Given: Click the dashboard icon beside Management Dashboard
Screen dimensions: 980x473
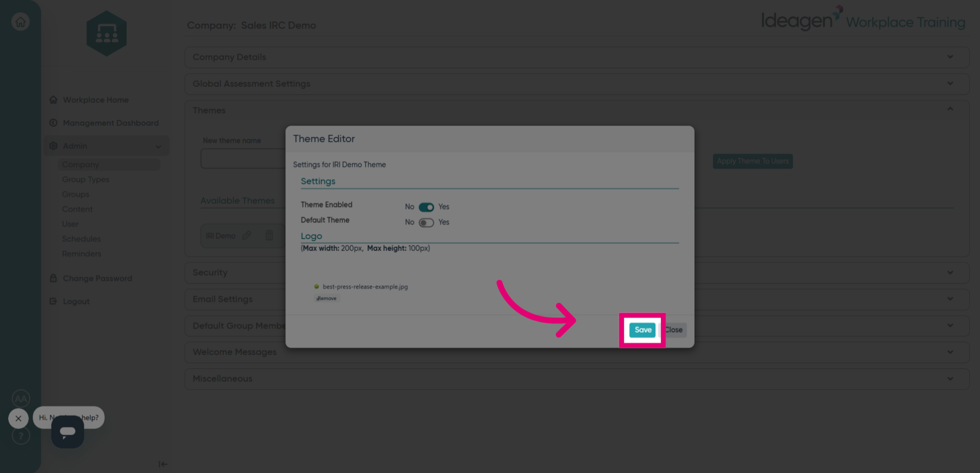Looking at the screenshot, I should pyautogui.click(x=53, y=123).
